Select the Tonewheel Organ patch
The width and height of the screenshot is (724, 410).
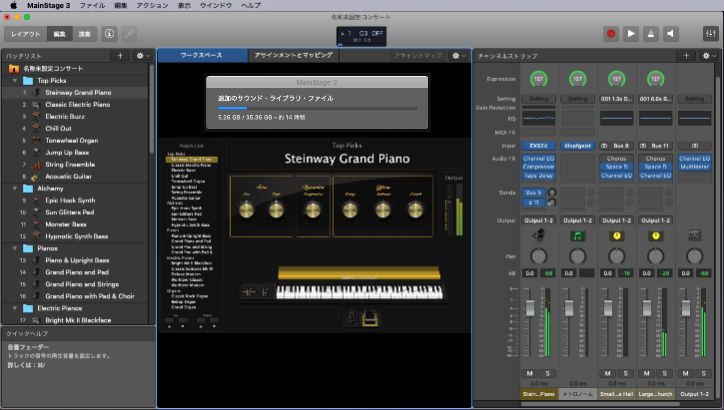coord(72,140)
